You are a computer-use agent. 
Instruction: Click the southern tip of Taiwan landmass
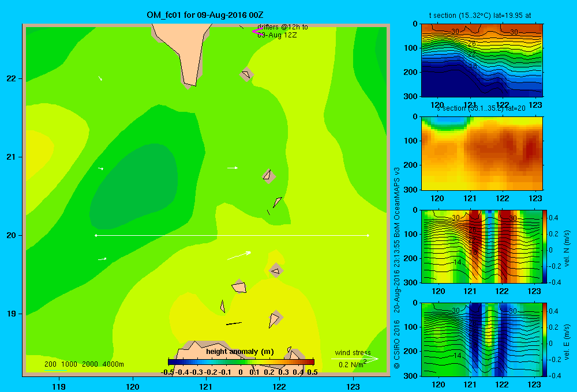pos(189,82)
